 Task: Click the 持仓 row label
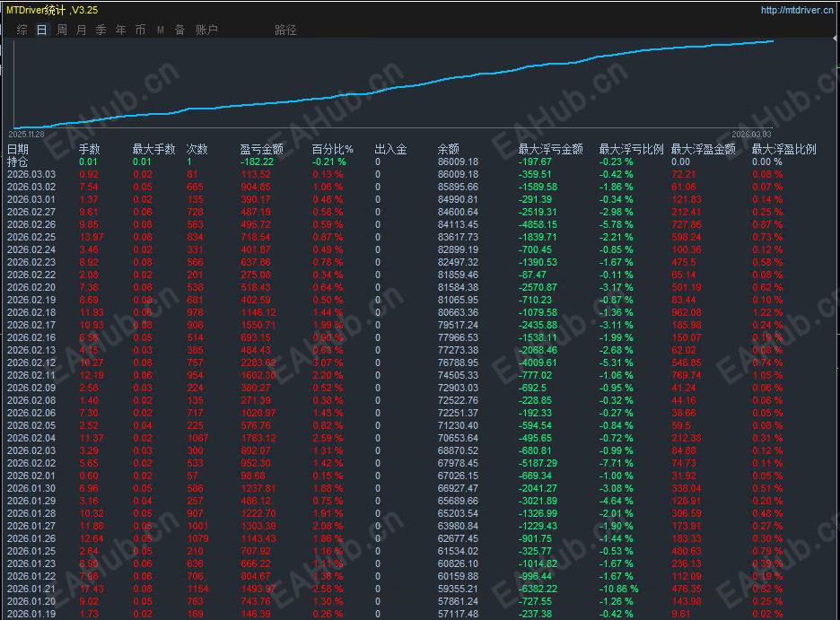18,162
